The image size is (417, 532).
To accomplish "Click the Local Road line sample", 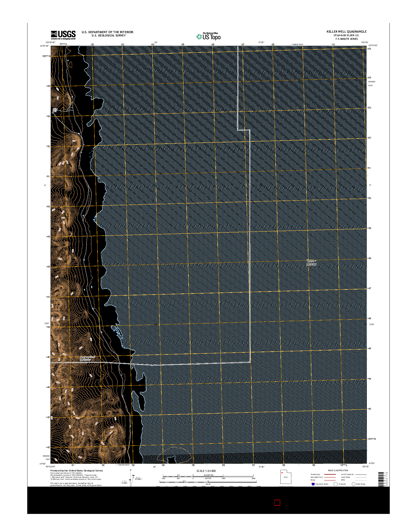I will click(x=361, y=477).
